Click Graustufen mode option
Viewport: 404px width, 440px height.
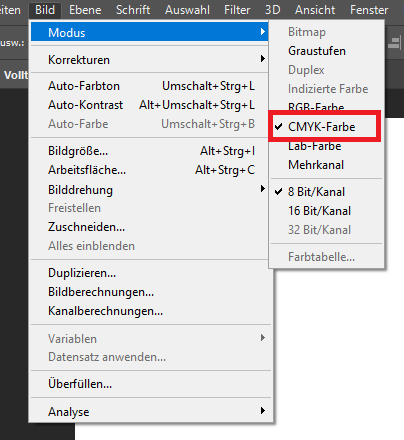point(327,51)
